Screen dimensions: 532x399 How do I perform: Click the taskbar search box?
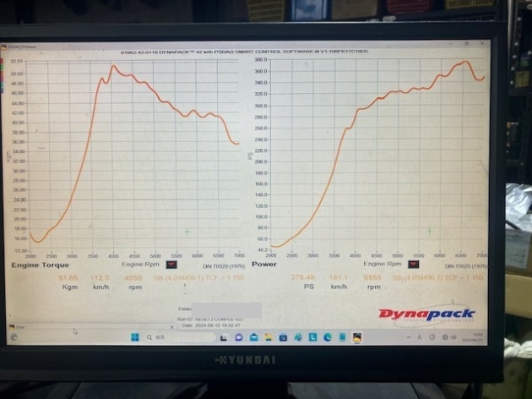click(x=181, y=337)
